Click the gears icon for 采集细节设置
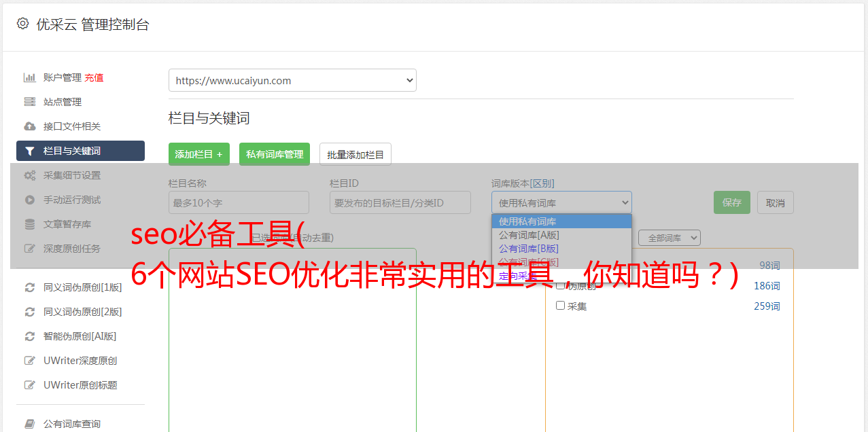 (x=29, y=175)
